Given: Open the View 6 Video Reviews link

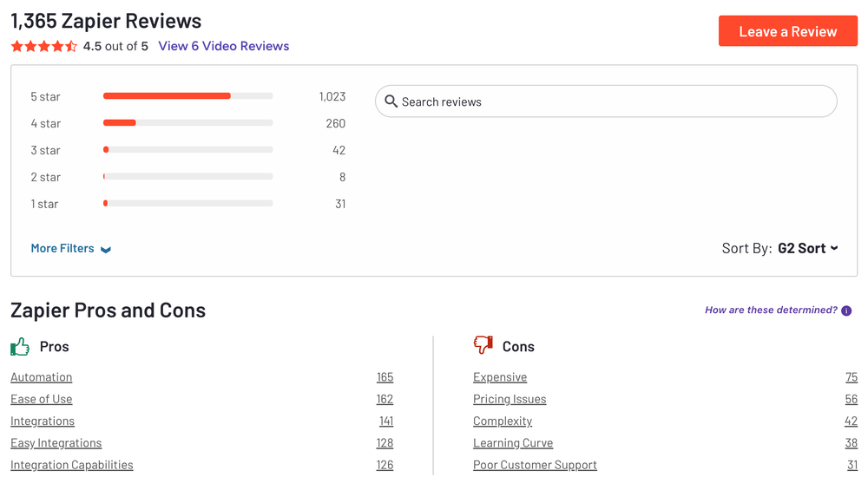Looking at the screenshot, I should point(223,46).
